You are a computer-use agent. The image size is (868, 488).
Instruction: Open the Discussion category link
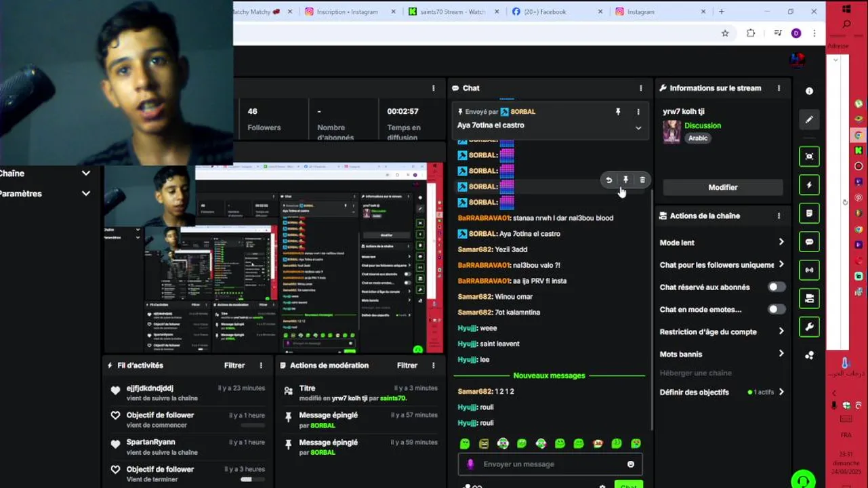pyautogui.click(x=703, y=125)
